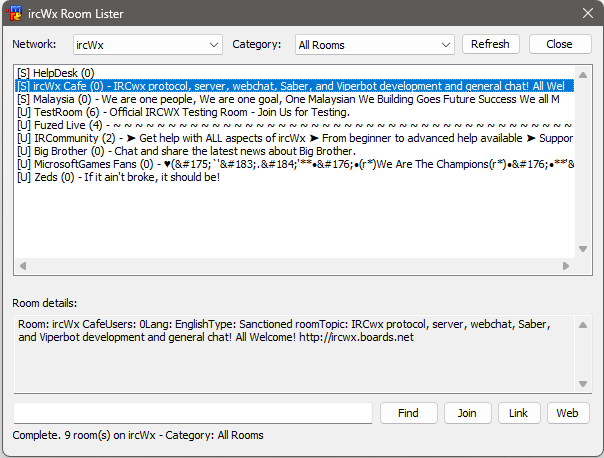Click room list scroll right arrow
Viewport: 604px width, 458px height.
tap(566, 266)
